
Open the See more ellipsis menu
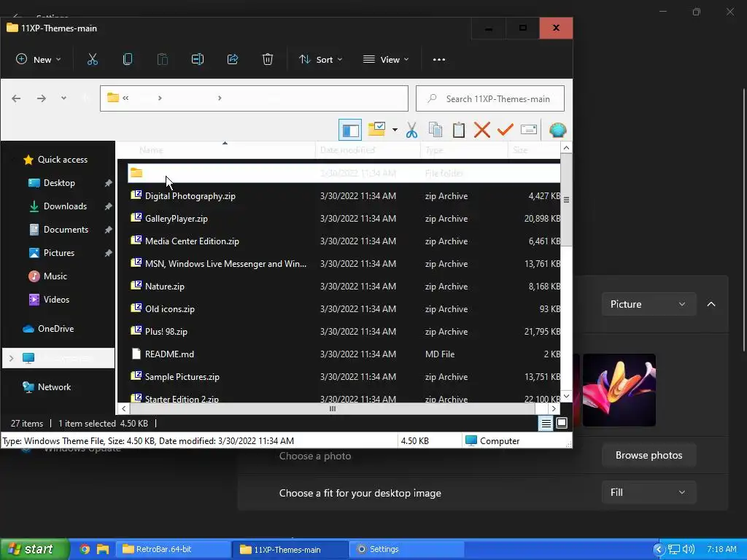(x=438, y=60)
